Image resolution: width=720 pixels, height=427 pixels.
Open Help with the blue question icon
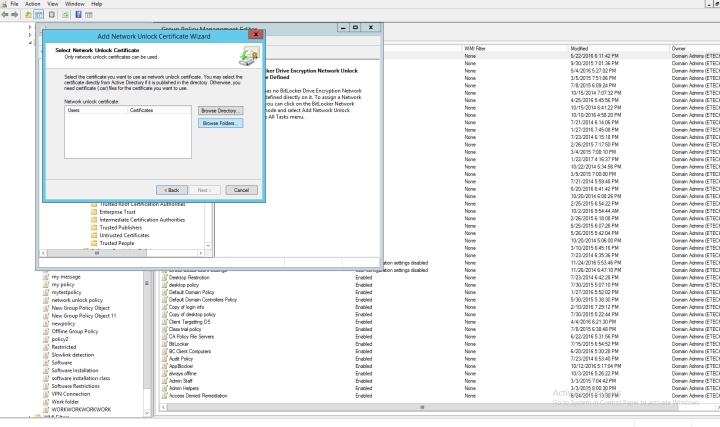(x=79, y=15)
